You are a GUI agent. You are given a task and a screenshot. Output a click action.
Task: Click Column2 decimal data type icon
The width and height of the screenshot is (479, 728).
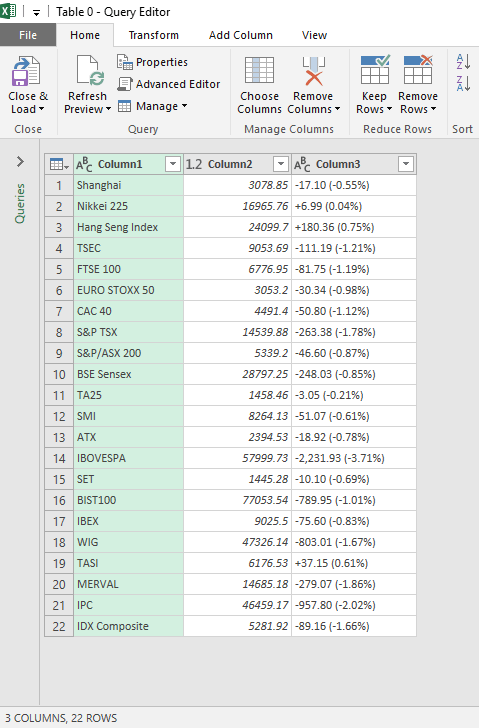[x=194, y=164]
